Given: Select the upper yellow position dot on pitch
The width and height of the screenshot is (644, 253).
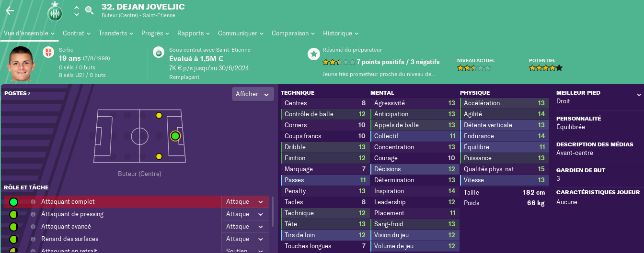Looking at the screenshot, I should [159, 115].
